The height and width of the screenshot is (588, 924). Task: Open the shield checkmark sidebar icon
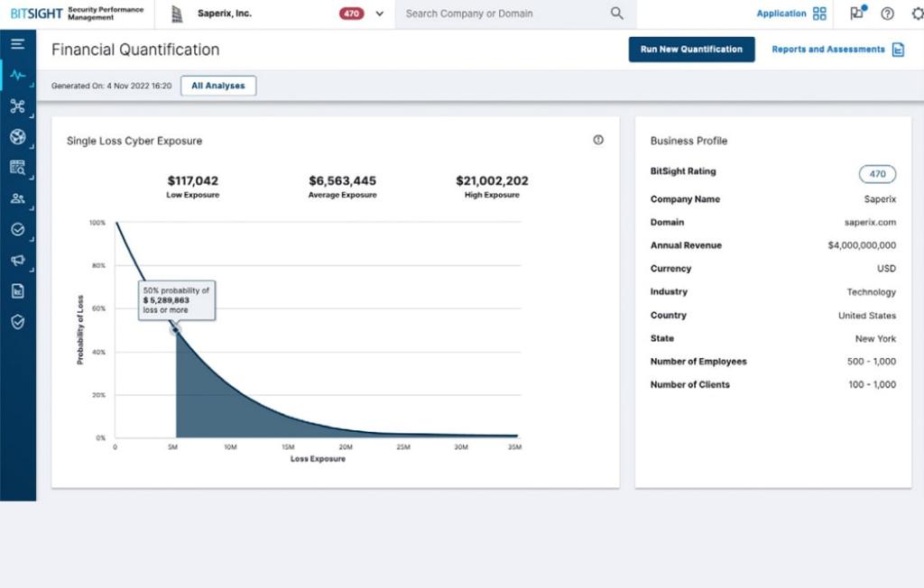coord(17,322)
